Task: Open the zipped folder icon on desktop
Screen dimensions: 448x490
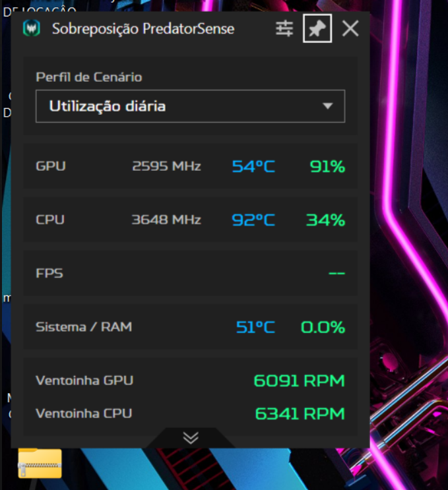Action: [x=40, y=463]
